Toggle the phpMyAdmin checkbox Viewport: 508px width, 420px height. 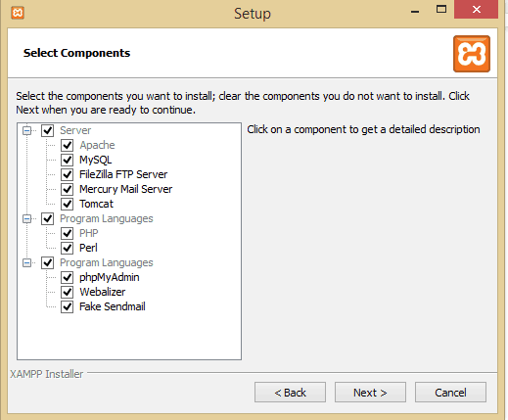click(x=68, y=277)
